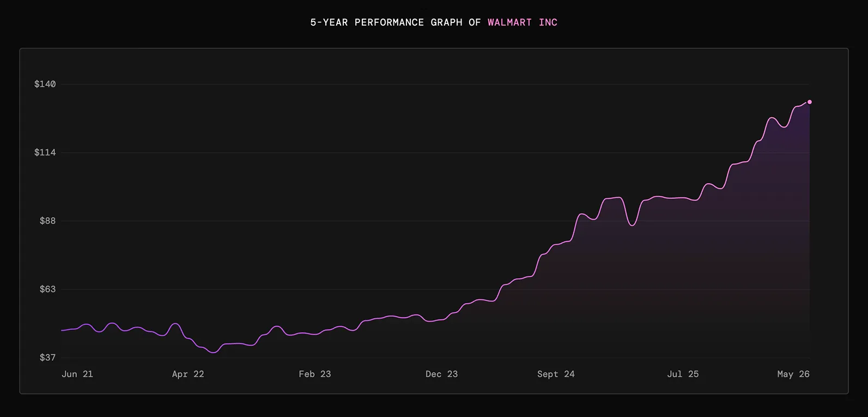Click the "Jul 25" x-axis label
The image size is (868, 417).
pos(683,374)
